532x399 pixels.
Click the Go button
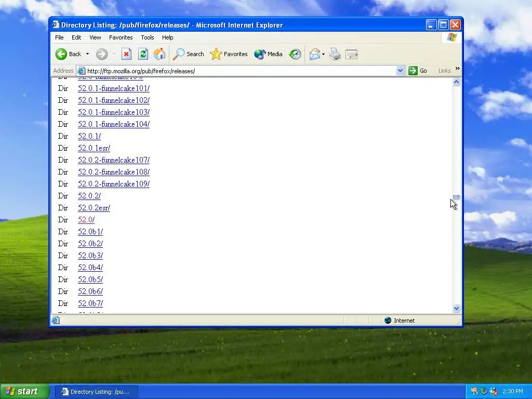click(x=418, y=71)
